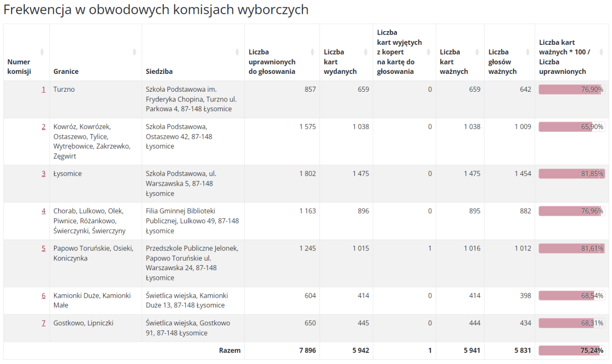Select cards issued value 445
The image size is (612, 364).
point(363,323)
